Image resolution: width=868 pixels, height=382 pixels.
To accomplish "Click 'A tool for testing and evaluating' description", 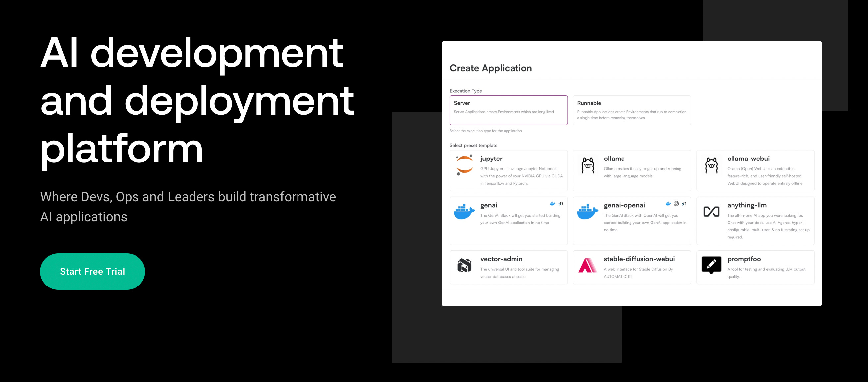I will click(766, 273).
